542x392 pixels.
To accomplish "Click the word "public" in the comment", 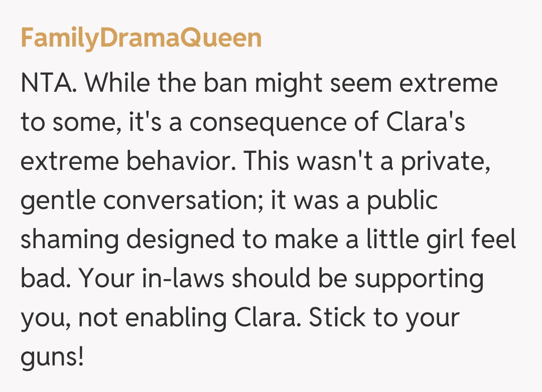I will [401, 201].
